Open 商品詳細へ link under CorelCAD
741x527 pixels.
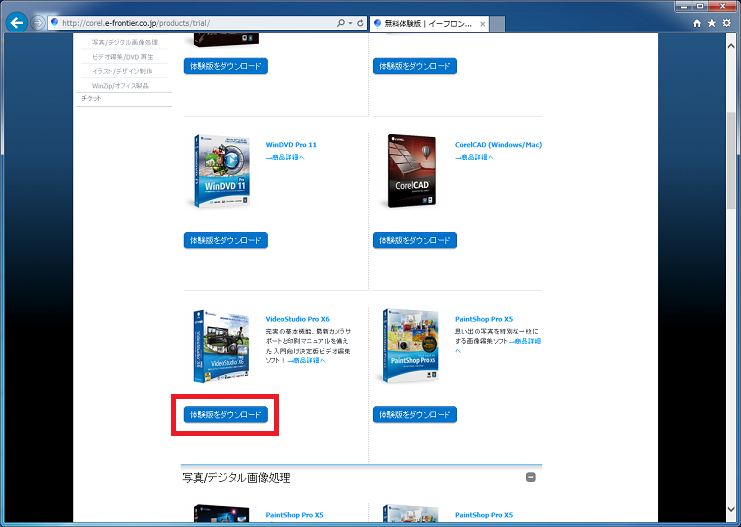coord(474,157)
